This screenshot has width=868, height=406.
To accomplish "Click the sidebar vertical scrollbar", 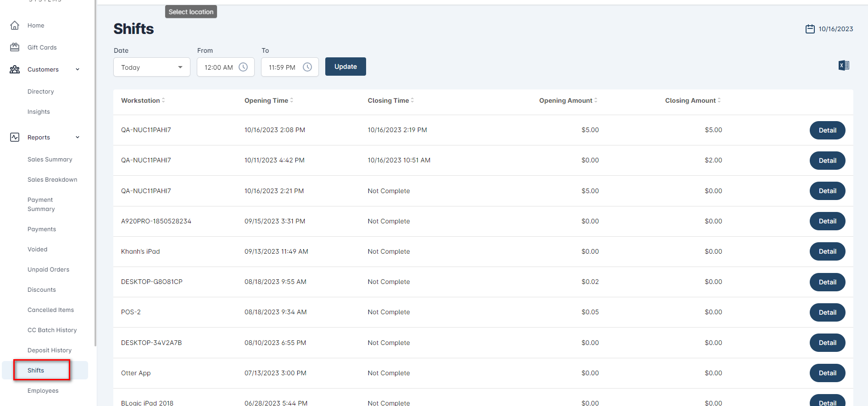I will [x=95, y=184].
